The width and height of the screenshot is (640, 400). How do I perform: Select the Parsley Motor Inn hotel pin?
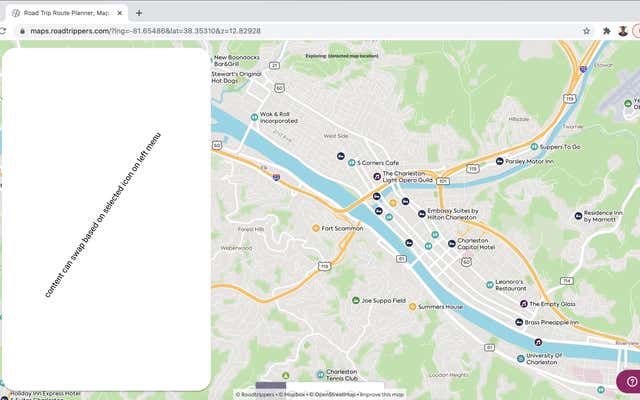[497, 161]
